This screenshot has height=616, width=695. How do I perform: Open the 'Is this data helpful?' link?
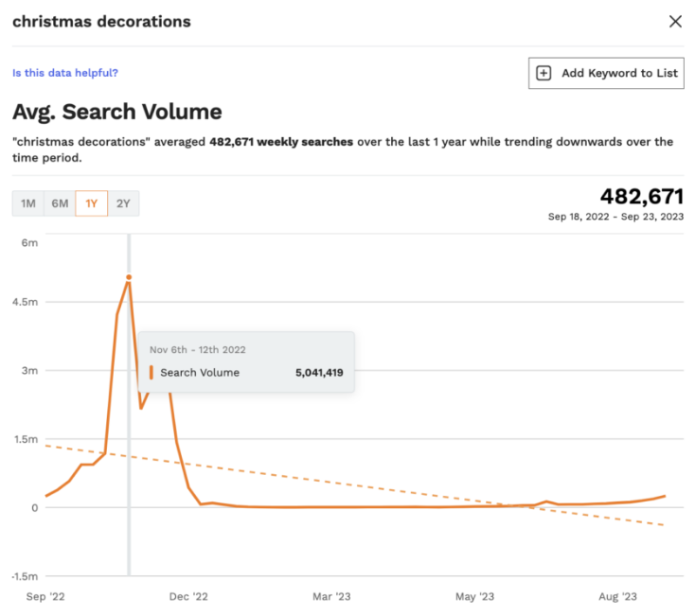pyautogui.click(x=65, y=73)
